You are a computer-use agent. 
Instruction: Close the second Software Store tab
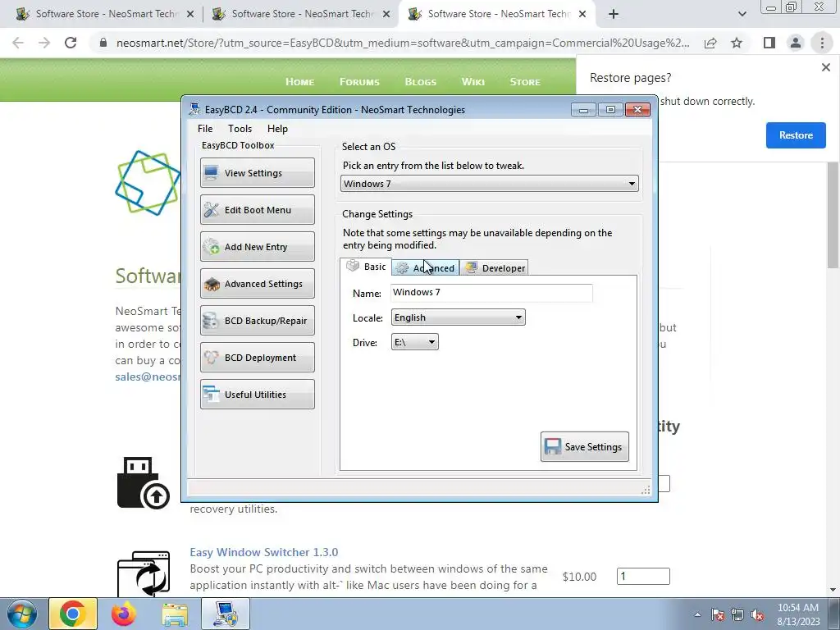(x=386, y=14)
